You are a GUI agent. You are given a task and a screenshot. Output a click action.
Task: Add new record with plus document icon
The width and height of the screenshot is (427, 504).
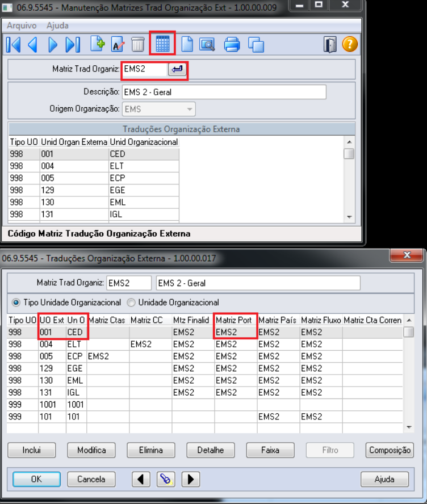(98, 44)
